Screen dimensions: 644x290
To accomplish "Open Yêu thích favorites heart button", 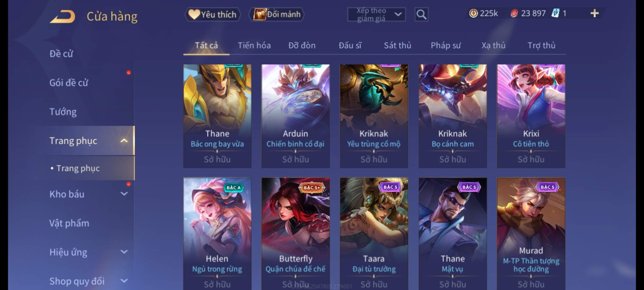I will click(213, 14).
